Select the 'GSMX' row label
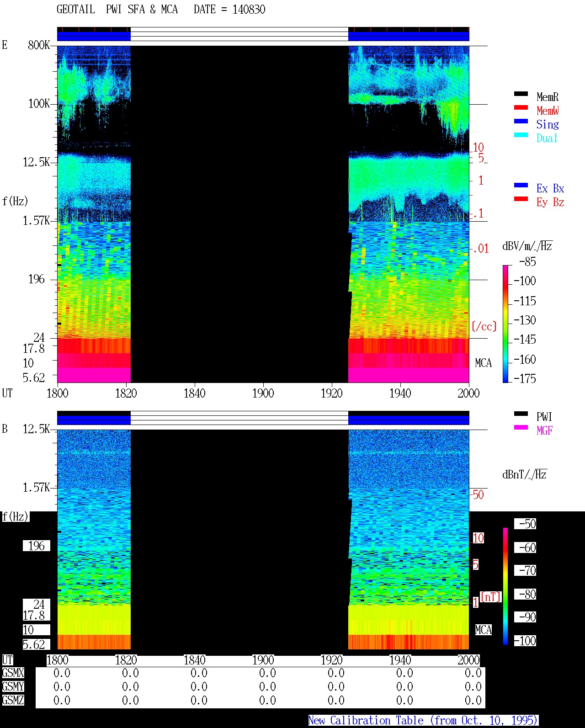 pyautogui.click(x=13, y=673)
